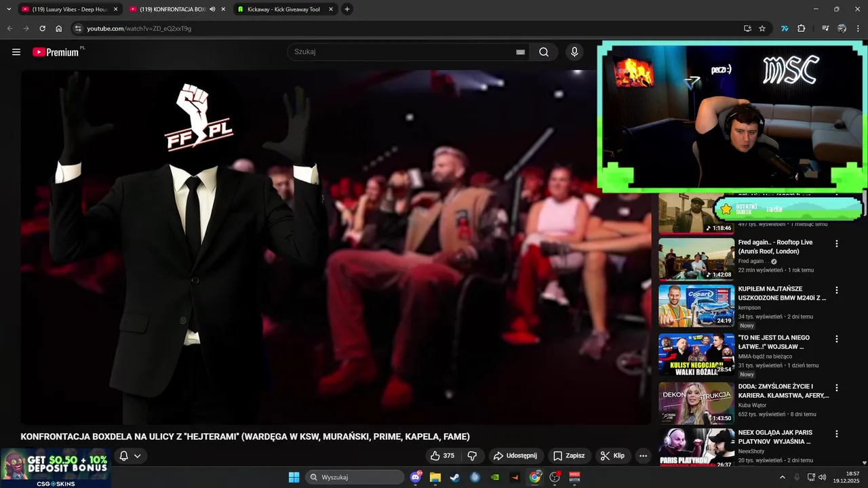Open options for the KUPIŁEM NAJTAŃSZE BMW video

tap(837, 290)
